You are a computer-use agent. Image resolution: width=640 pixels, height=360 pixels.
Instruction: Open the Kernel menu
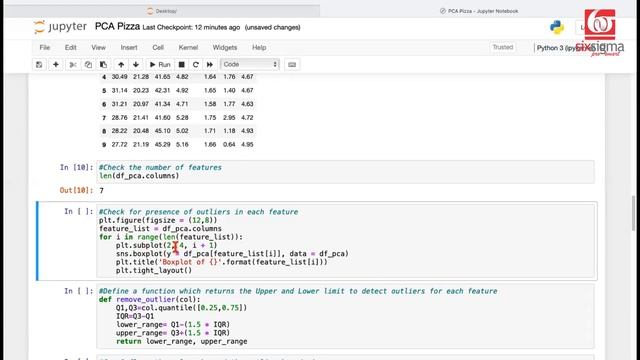188,47
